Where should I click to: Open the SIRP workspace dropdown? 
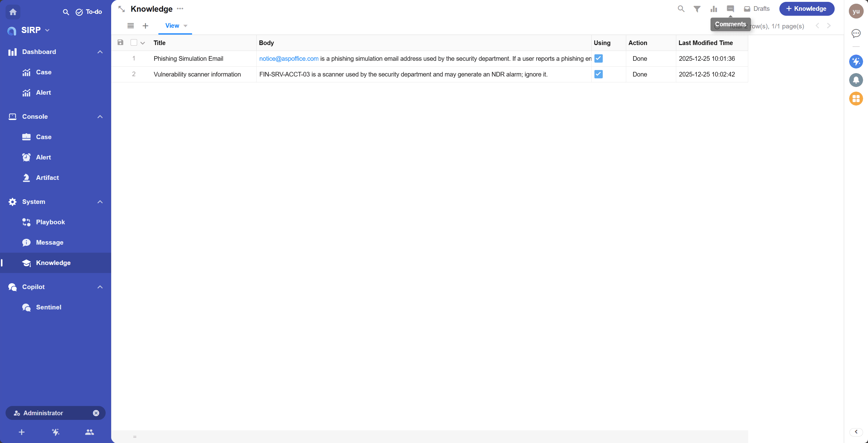47,30
